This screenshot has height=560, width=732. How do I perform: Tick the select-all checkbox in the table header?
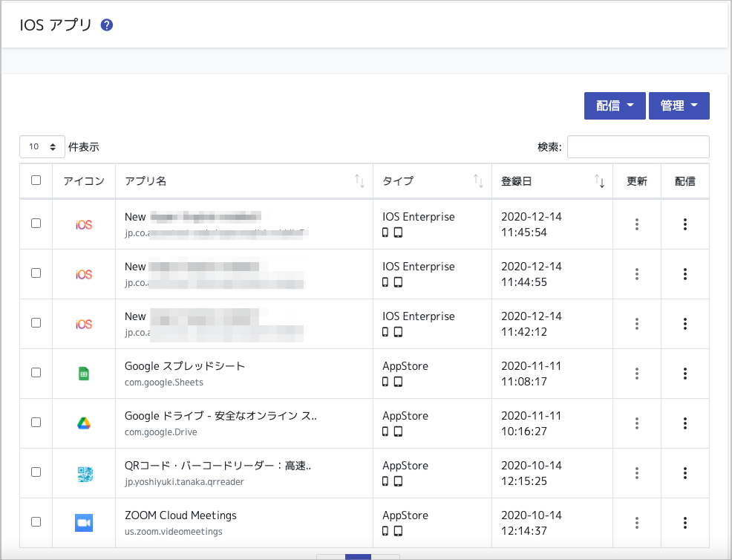point(36,180)
